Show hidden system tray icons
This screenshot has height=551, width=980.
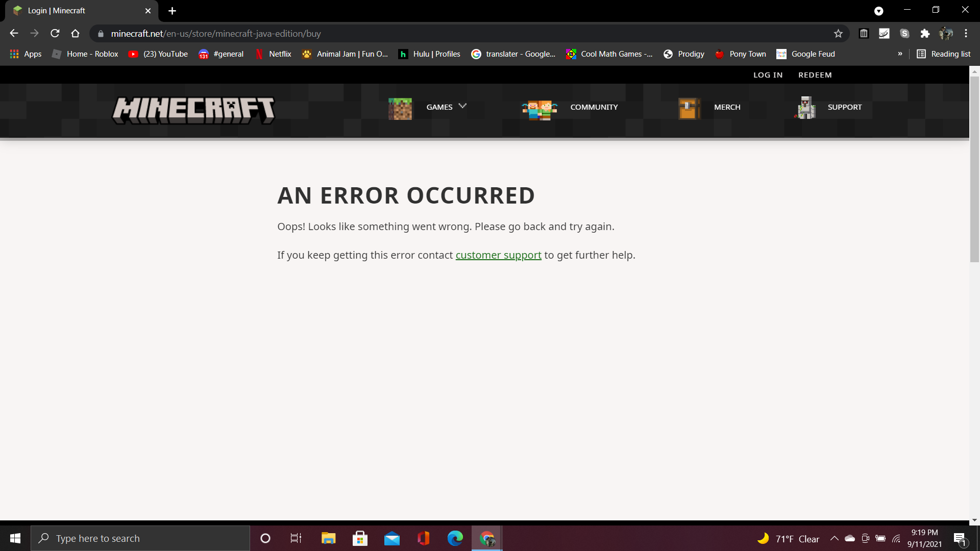coord(834,538)
